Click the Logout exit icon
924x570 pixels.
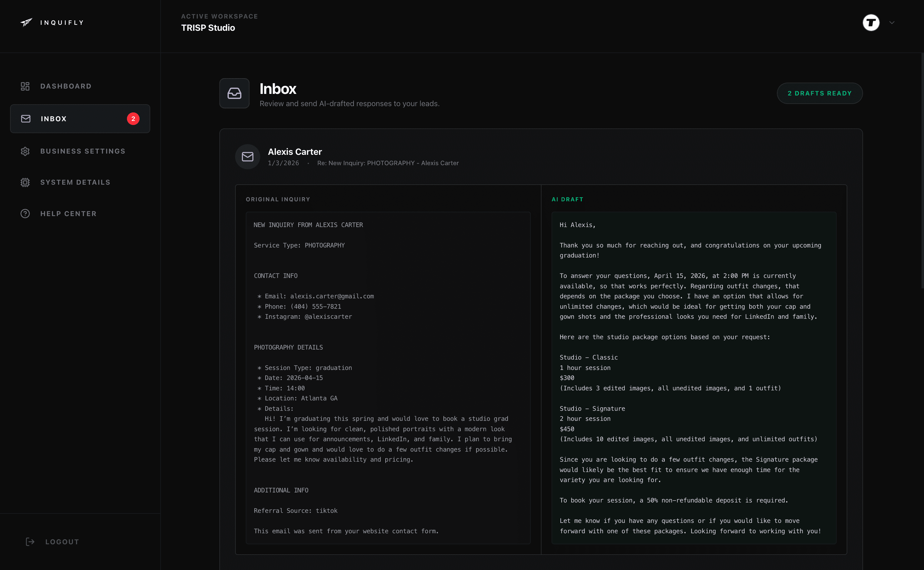30,542
